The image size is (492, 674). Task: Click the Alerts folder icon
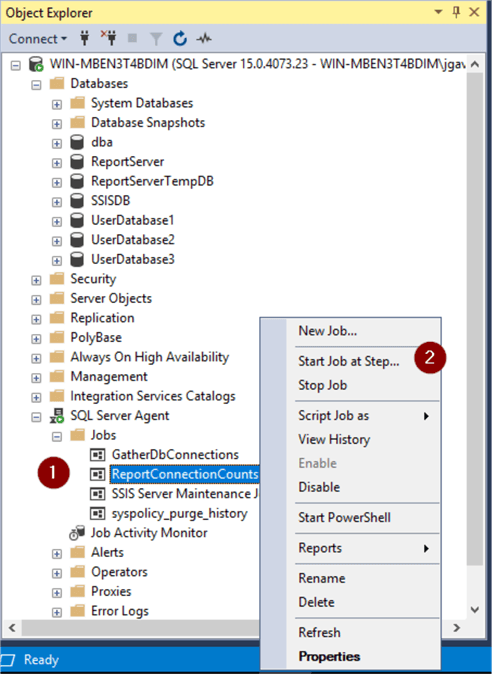point(77,552)
